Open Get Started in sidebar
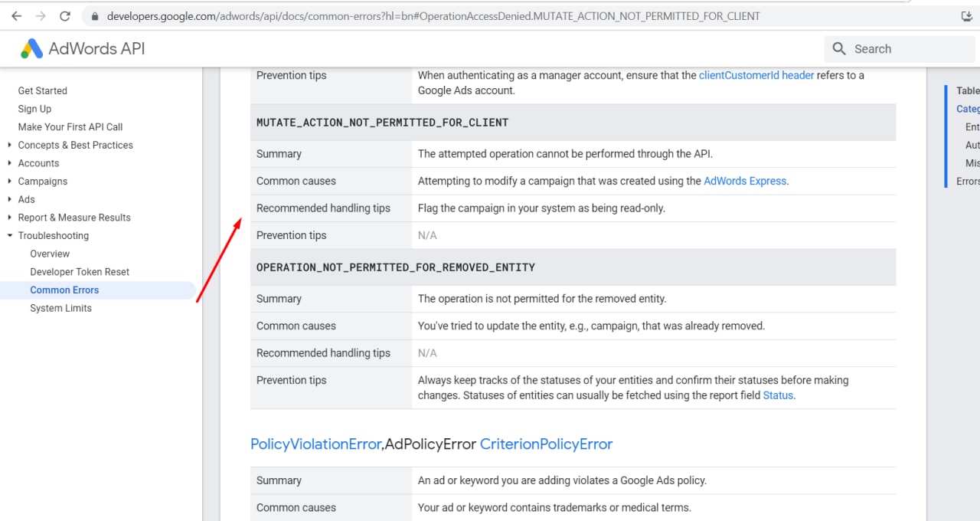The image size is (980, 521). point(43,90)
